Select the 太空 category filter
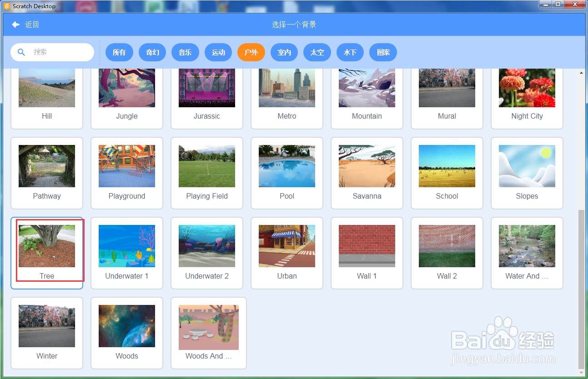The height and width of the screenshot is (379, 588). tap(317, 52)
